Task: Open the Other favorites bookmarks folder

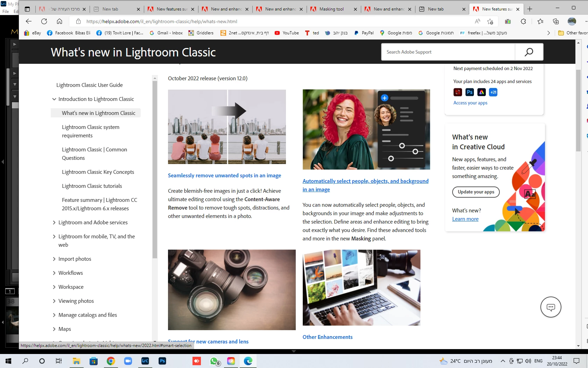Action: point(573,33)
